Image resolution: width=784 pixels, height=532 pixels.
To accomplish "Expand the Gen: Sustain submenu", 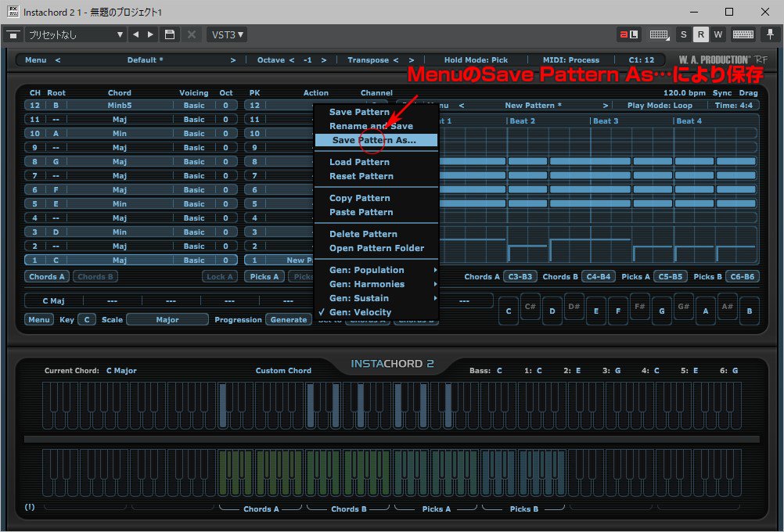I will click(x=377, y=298).
